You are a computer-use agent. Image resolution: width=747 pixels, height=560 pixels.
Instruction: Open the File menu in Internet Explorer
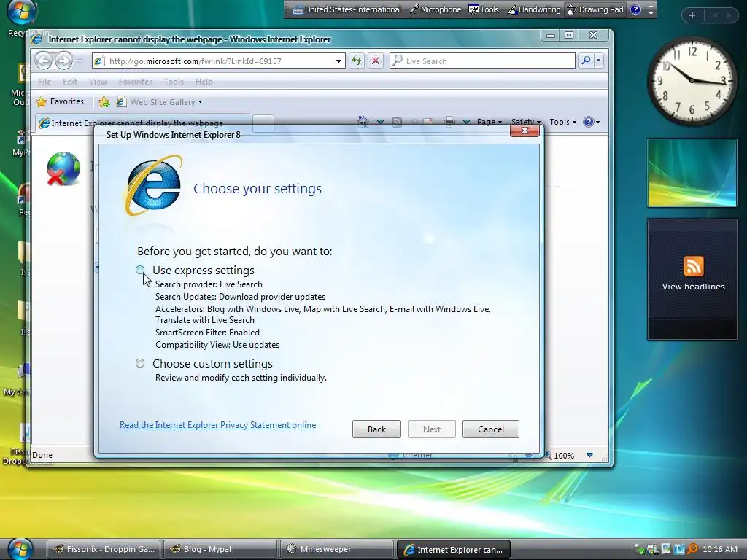pyautogui.click(x=44, y=82)
